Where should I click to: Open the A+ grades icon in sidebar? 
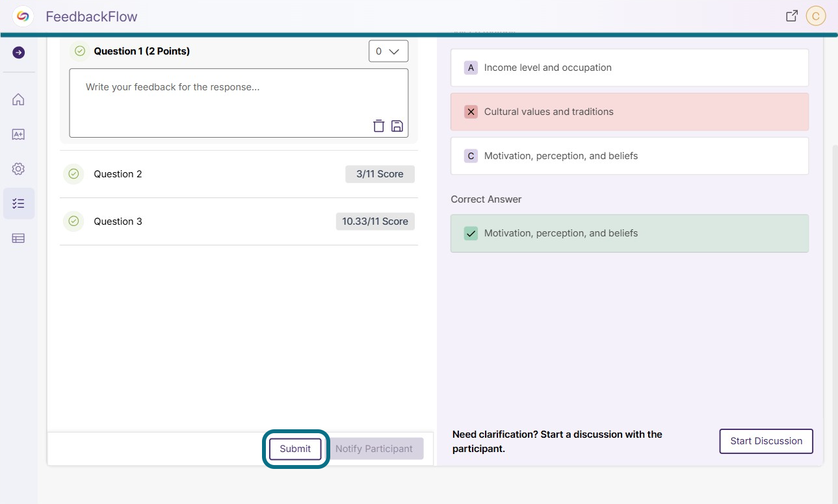[18, 134]
